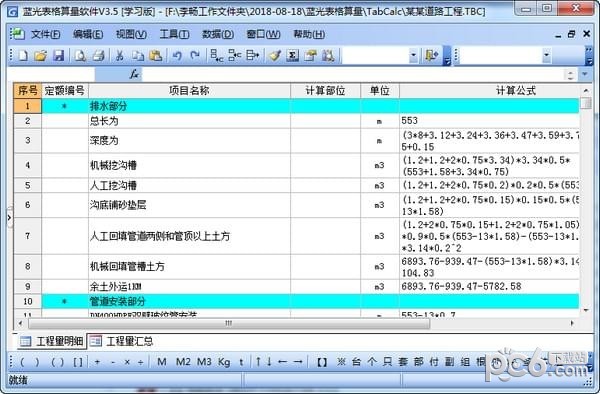The width and height of the screenshot is (600, 394).
Task: Redo the last undone action
Action: click(195, 56)
